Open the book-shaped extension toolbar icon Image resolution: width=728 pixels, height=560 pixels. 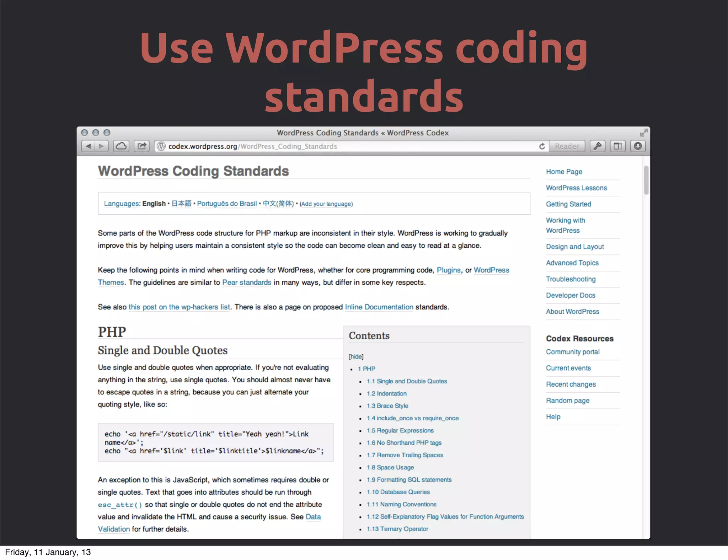coord(618,146)
